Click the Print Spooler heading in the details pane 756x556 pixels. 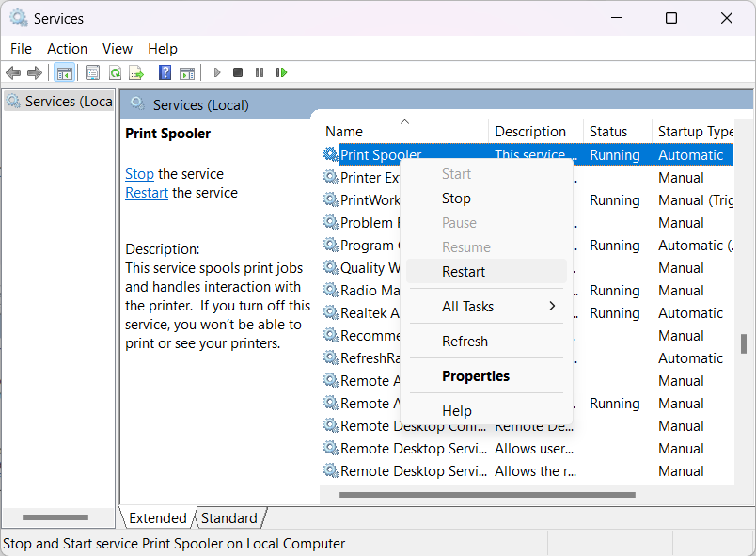[167, 133]
